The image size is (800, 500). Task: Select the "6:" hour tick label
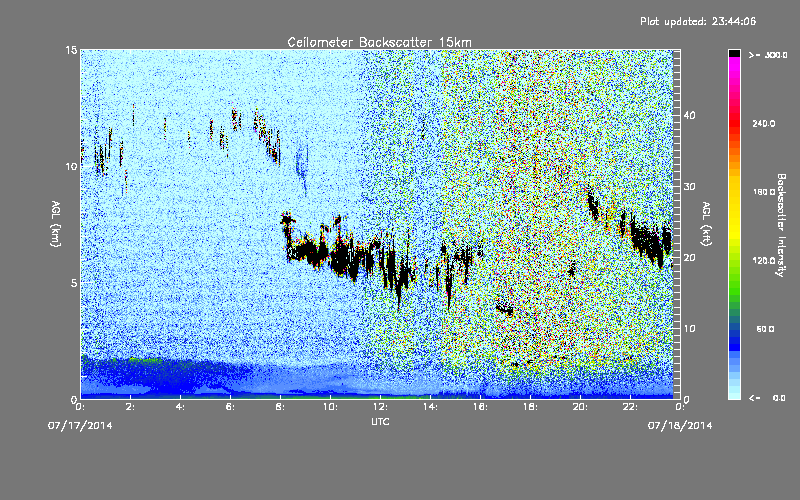(230, 407)
